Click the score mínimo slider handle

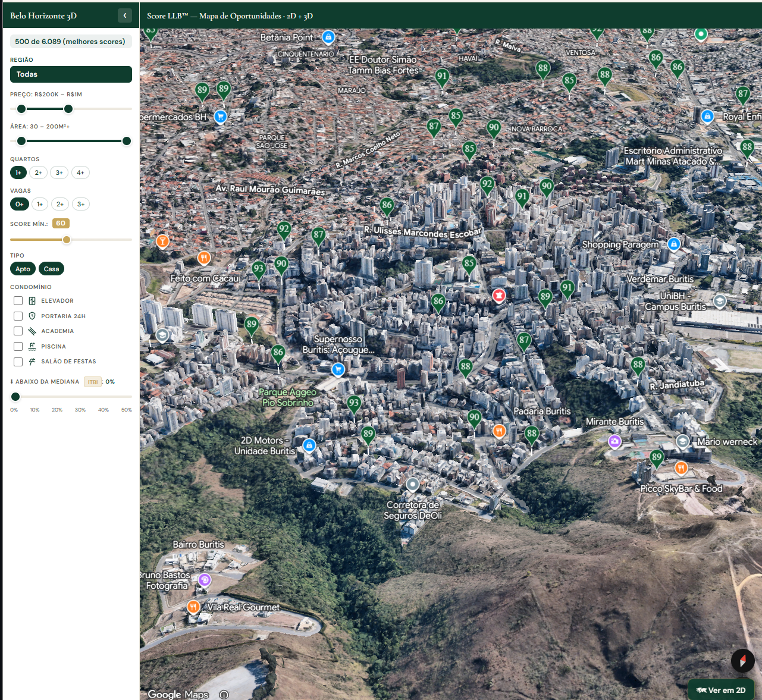(x=67, y=240)
